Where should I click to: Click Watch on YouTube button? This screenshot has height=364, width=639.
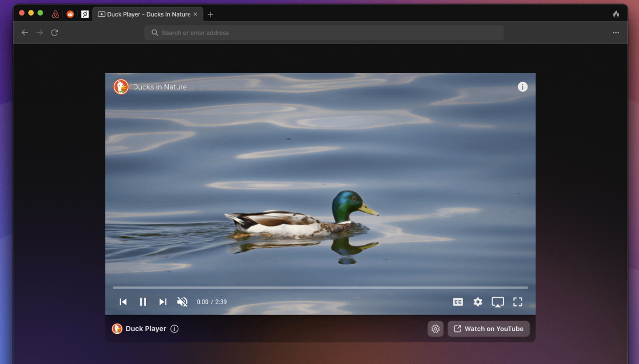click(x=489, y=329)
